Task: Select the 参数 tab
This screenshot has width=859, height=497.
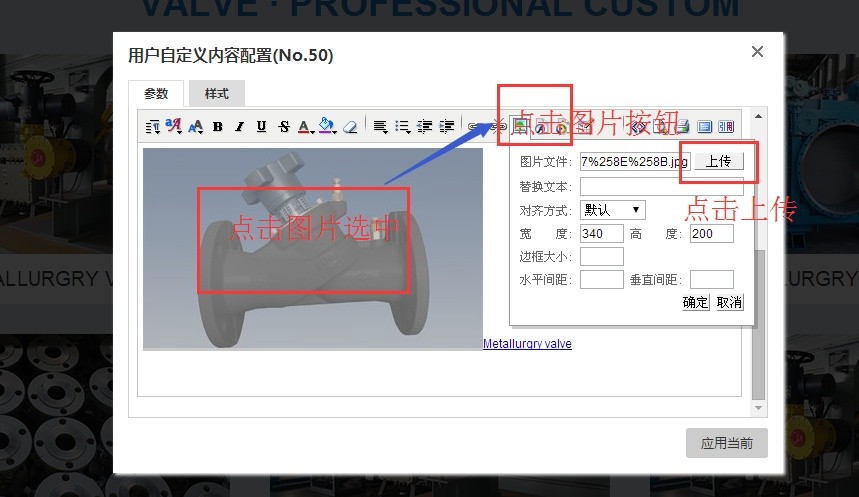Action: 156,94
